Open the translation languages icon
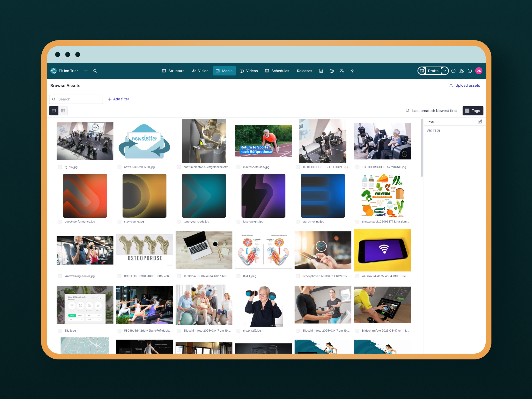Viewport: 532px width, 399px height. (342, 71)
